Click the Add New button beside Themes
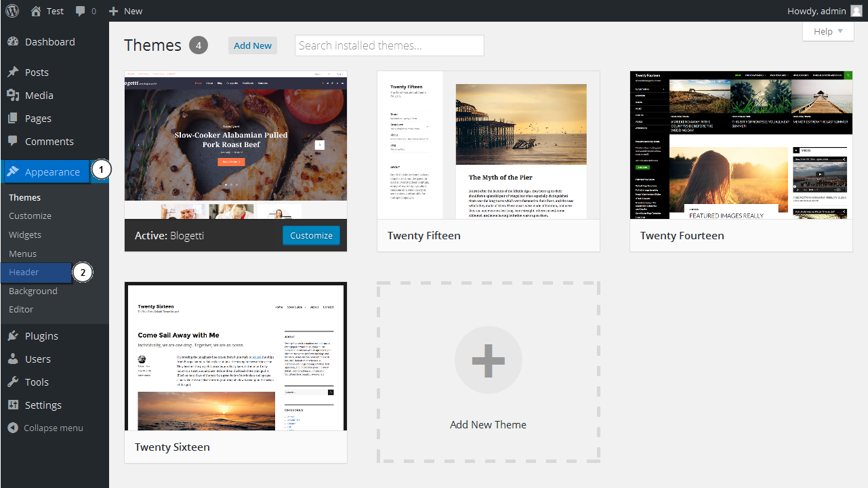Screen dimensions: 868x488 [253, 45]
